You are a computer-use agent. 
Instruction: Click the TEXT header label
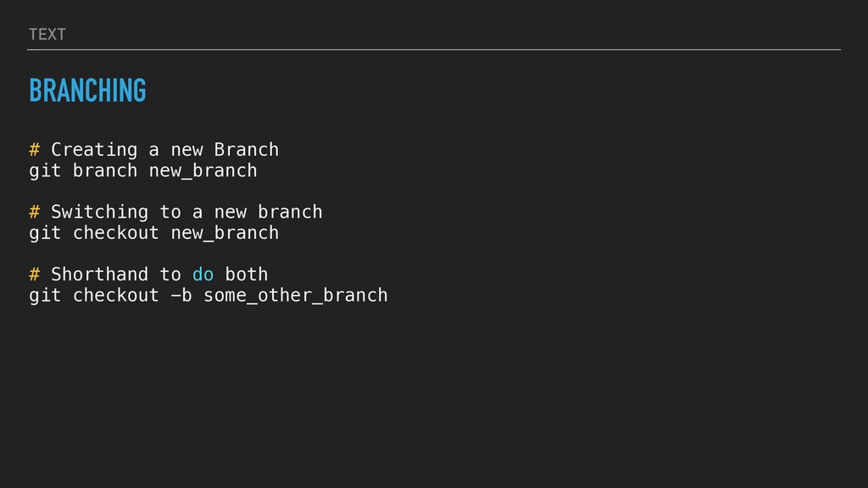(47, 34)
